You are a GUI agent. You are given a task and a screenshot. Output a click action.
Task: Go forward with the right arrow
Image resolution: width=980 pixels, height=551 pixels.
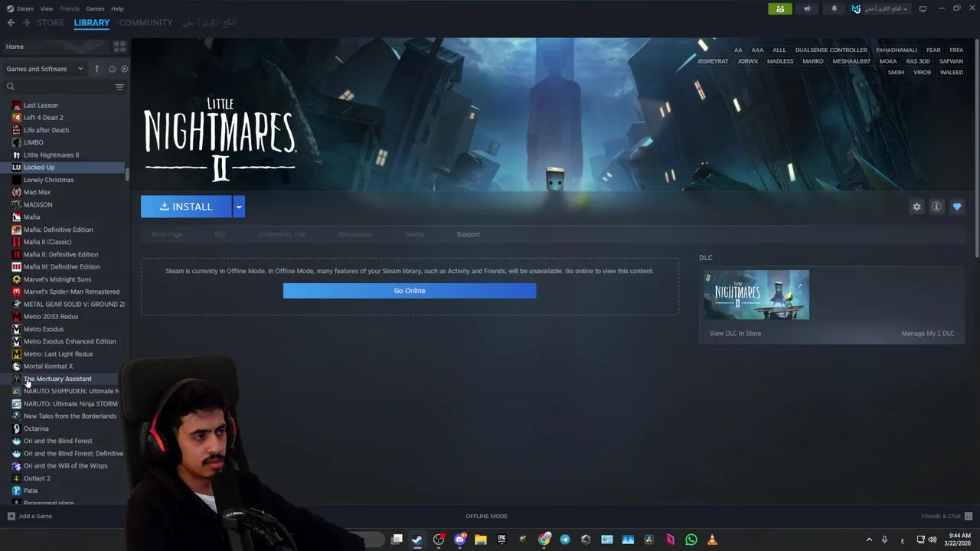tap(26, 22)
